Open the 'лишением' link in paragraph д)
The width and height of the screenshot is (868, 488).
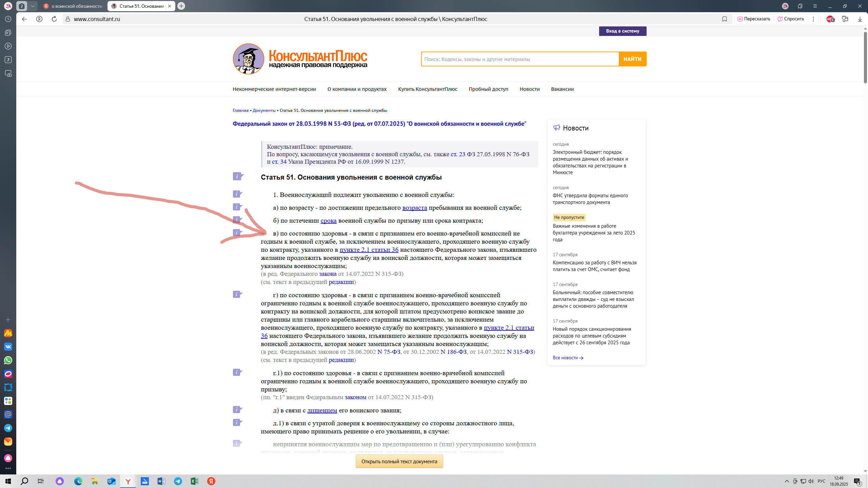pos(322,410)
